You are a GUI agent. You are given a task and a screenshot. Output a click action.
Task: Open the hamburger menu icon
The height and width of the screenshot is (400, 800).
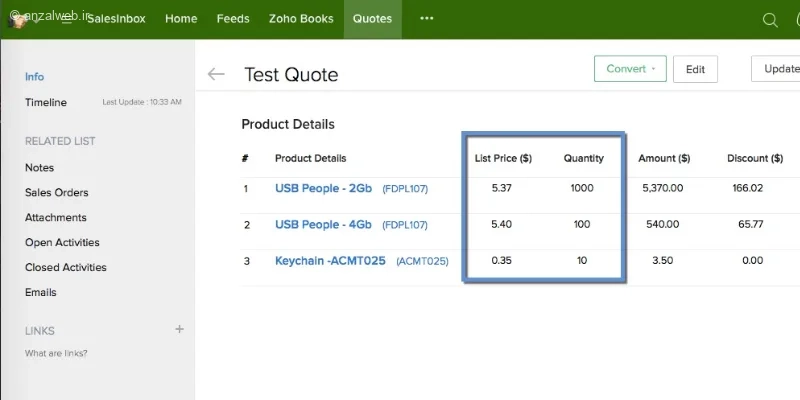pyautogui.click(x=66, y=19)
